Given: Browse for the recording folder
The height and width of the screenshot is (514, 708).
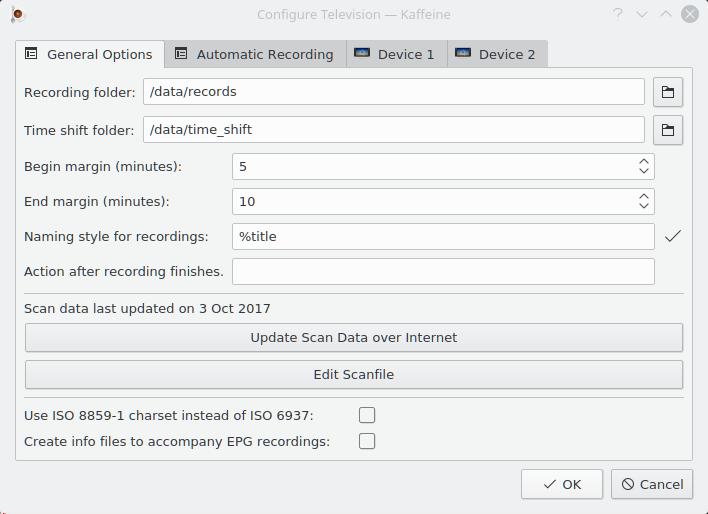Looking at the screenshot, I should (668, 92).
